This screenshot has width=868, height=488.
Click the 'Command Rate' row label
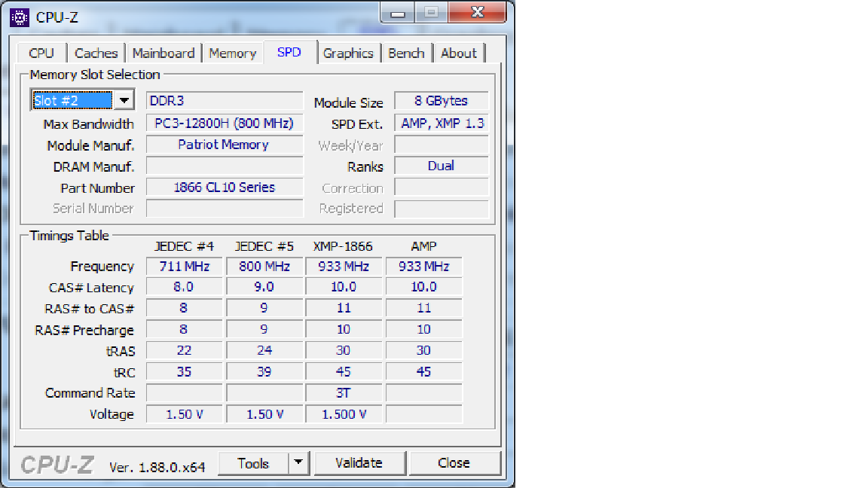click(90, 393)
